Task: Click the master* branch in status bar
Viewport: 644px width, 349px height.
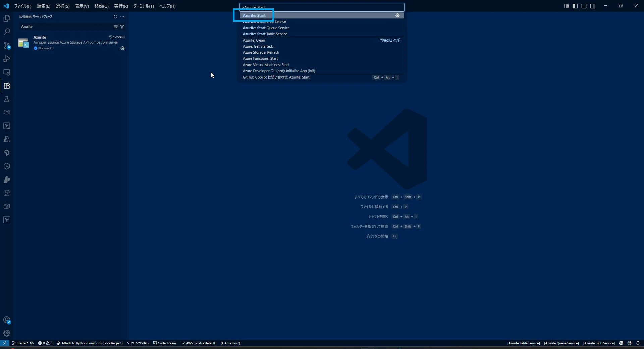Action: pyautogui.click(x=20, y=343)
